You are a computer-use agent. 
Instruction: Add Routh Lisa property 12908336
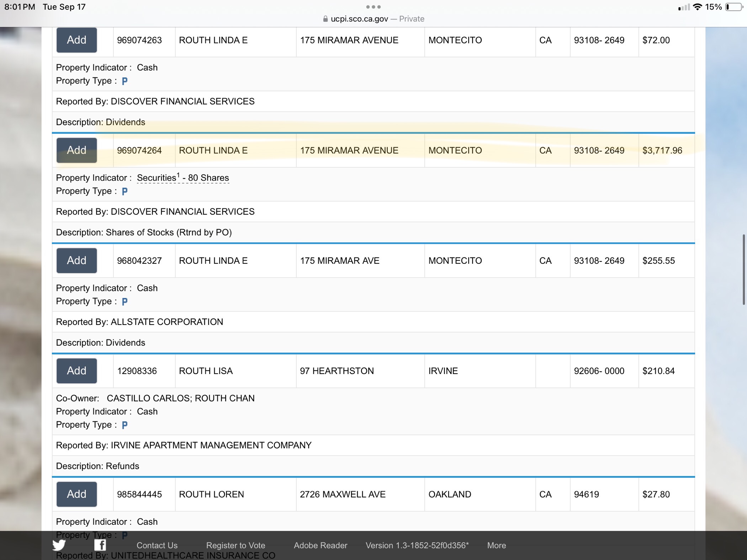[x=76, y=370]
